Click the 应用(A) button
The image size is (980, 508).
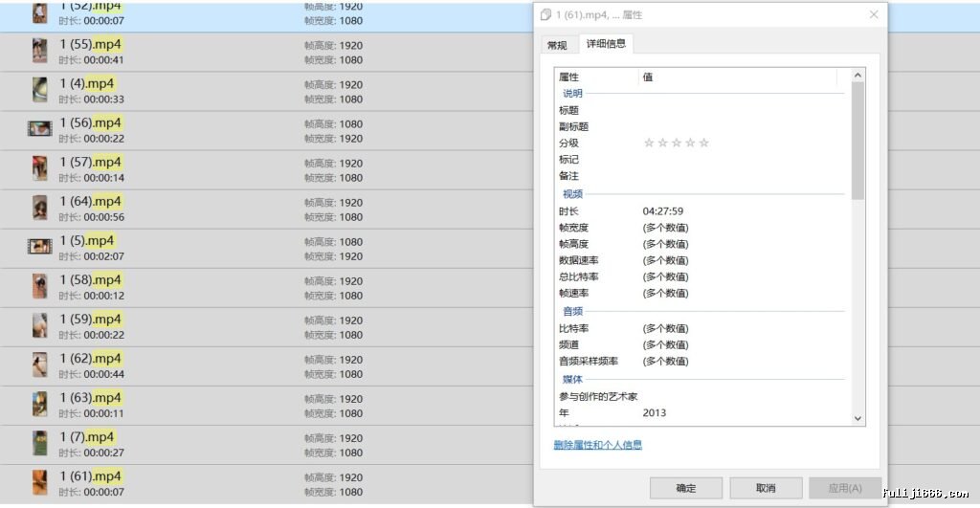845,488
